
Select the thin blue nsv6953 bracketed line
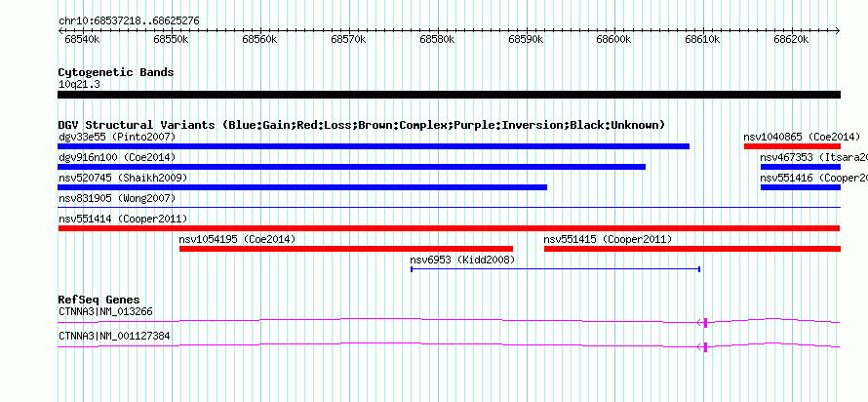[x=556, y=269]
